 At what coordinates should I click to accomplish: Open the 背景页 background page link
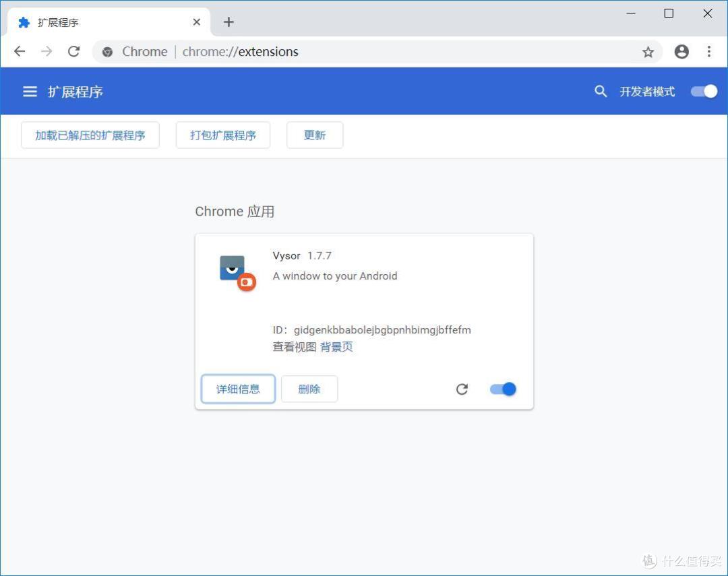[336, 347]
